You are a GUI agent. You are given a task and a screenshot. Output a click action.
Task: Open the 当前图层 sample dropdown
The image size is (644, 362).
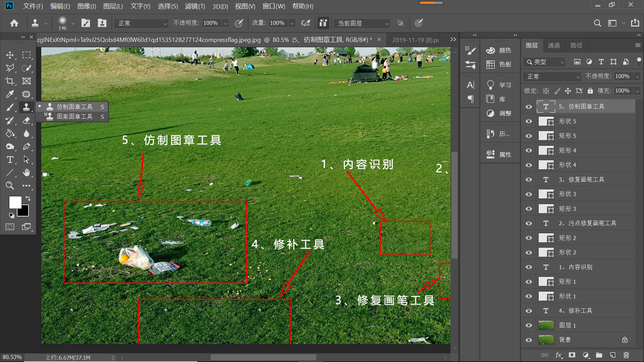(362, 23)
